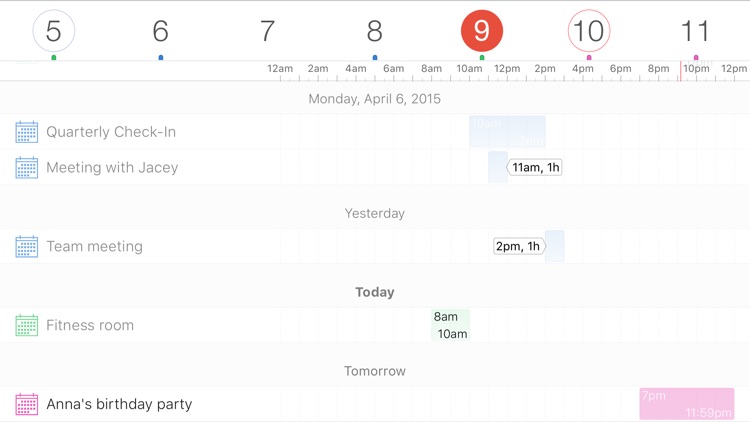Click the blue event dot under day 6

(x=161, y=57)
